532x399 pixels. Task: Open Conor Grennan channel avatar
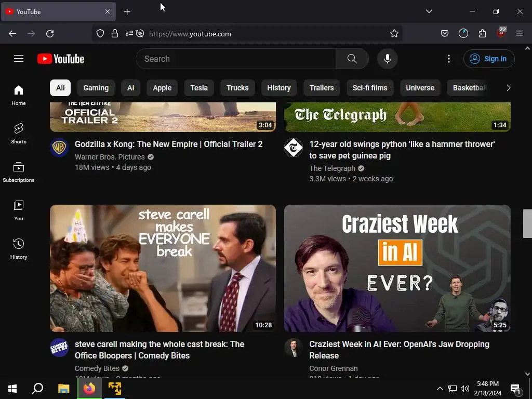tap(294, 348)
